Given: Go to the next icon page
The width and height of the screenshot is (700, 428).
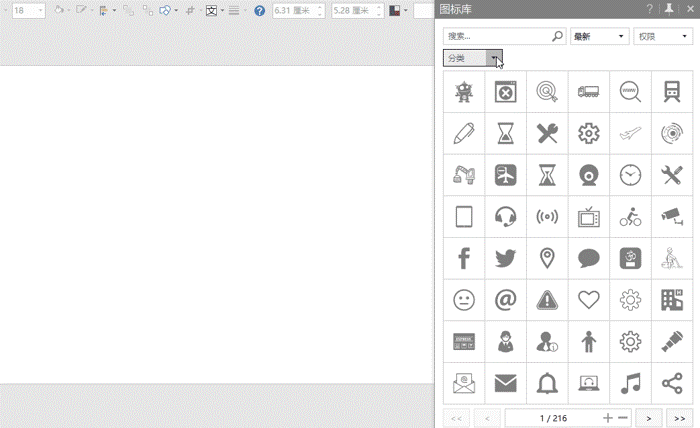Looking at the screenshot, I should [x=648, y=417].
